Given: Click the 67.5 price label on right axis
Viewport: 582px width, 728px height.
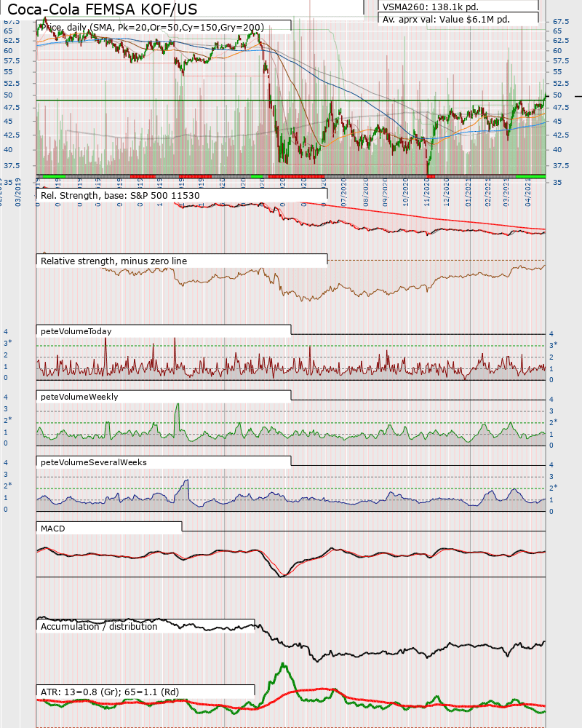Looking at the screenshot, I should (561, 21).
